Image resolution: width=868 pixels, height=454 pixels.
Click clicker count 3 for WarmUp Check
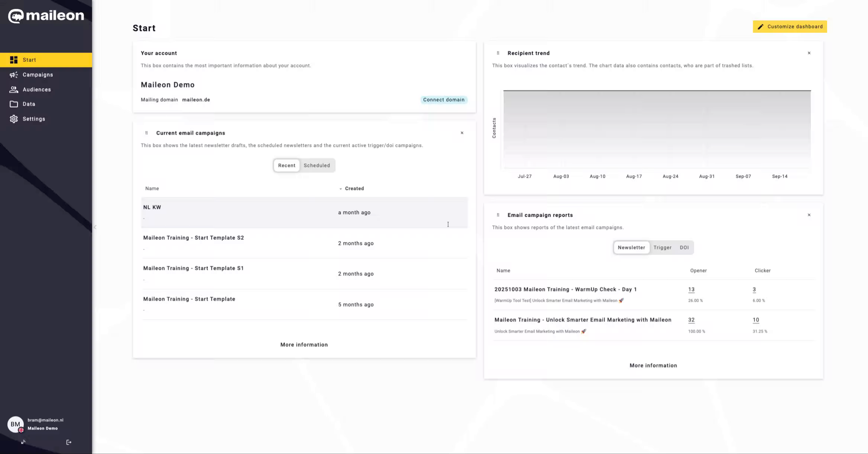pos(754,289)
